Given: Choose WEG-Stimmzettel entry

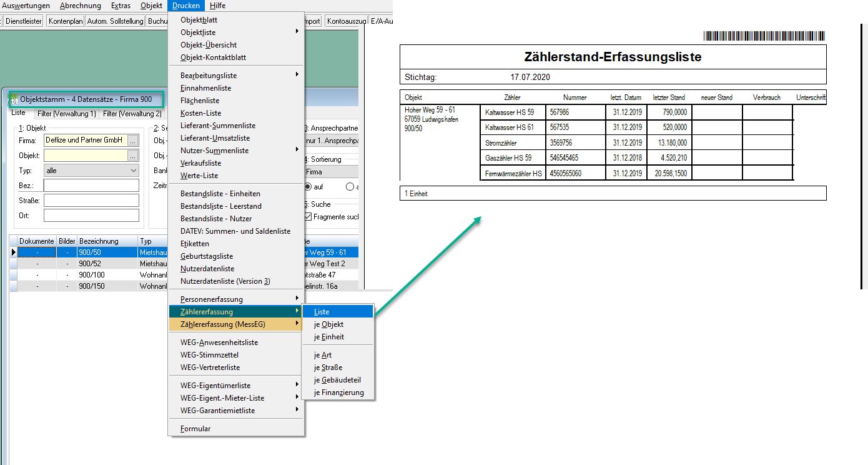Looking at the screenshot, I should (x=236, y=355).
